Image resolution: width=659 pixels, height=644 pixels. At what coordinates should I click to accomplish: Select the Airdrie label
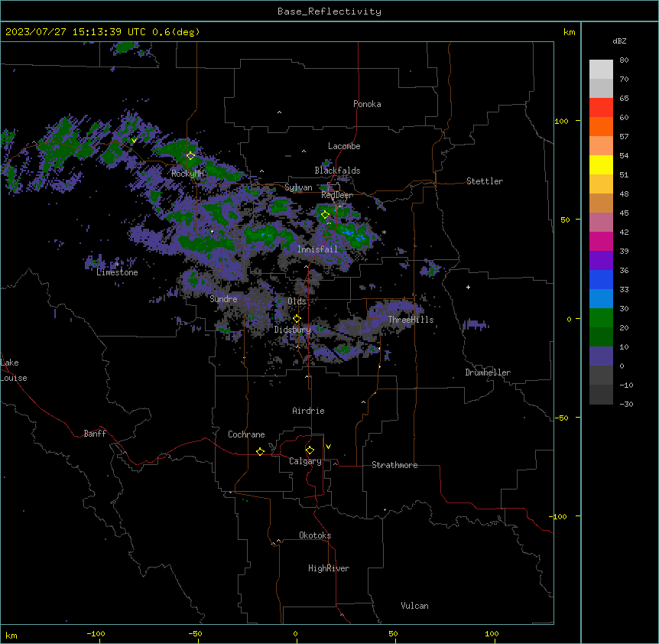point(309,411)
